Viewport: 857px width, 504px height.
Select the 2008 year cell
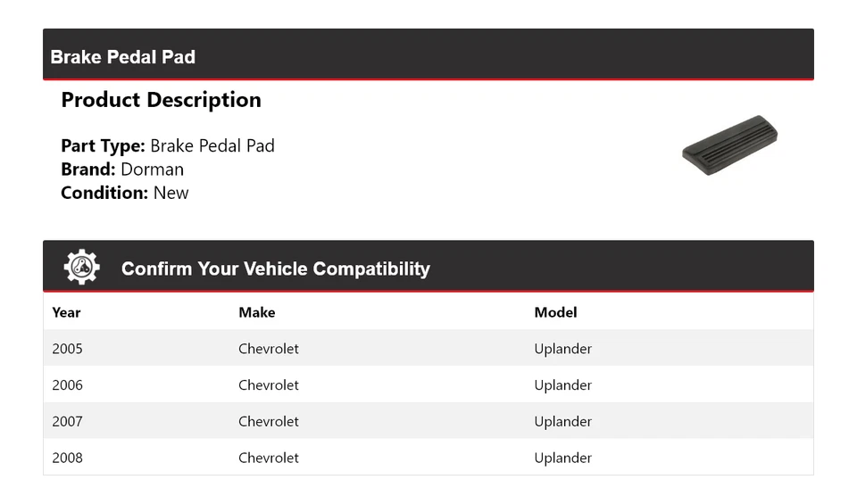tap(67, 458)
